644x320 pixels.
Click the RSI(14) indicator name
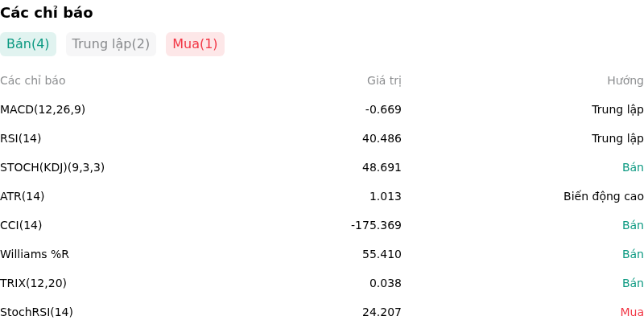(21, 138)
